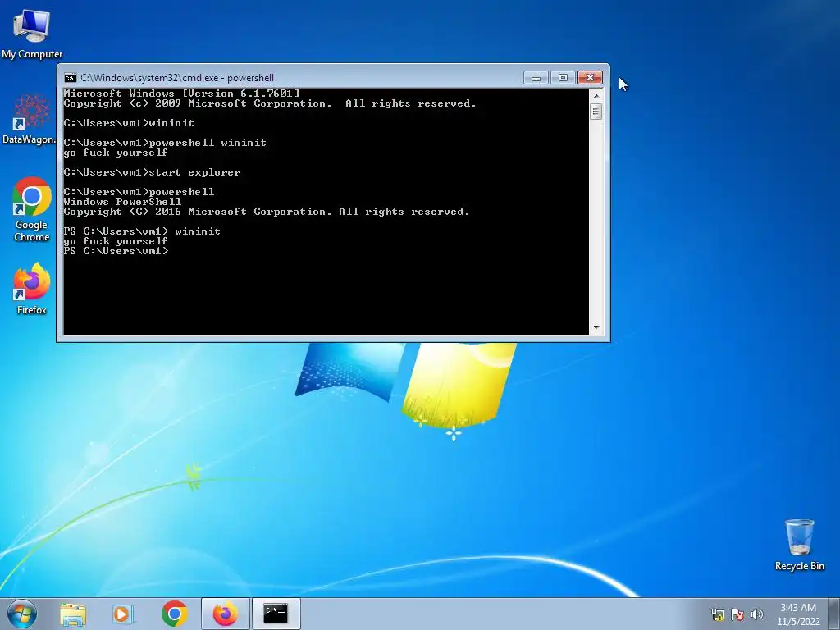Open Windows Explorer from taskbar

click(73, 614)
